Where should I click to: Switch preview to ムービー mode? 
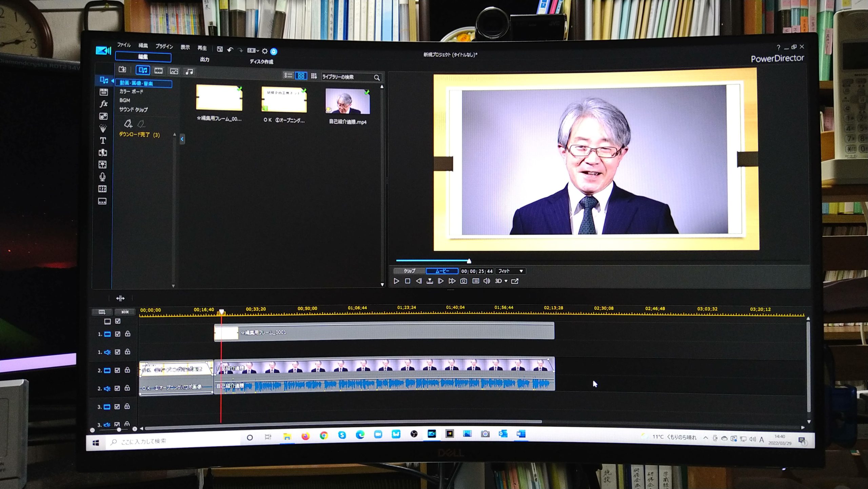tap(442, 271)
